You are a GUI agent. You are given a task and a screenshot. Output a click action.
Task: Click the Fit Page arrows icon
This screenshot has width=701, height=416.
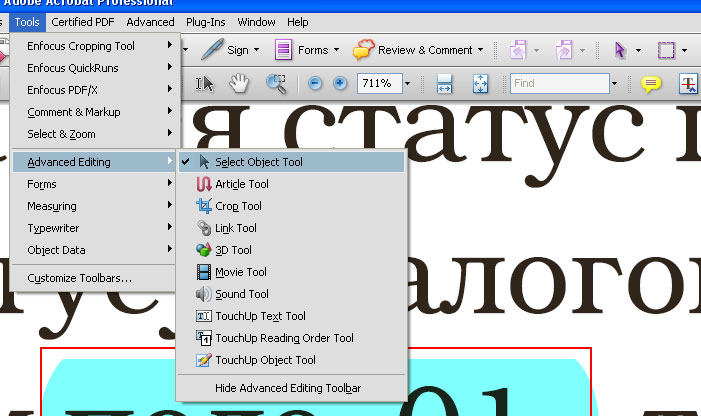point(480,84)
